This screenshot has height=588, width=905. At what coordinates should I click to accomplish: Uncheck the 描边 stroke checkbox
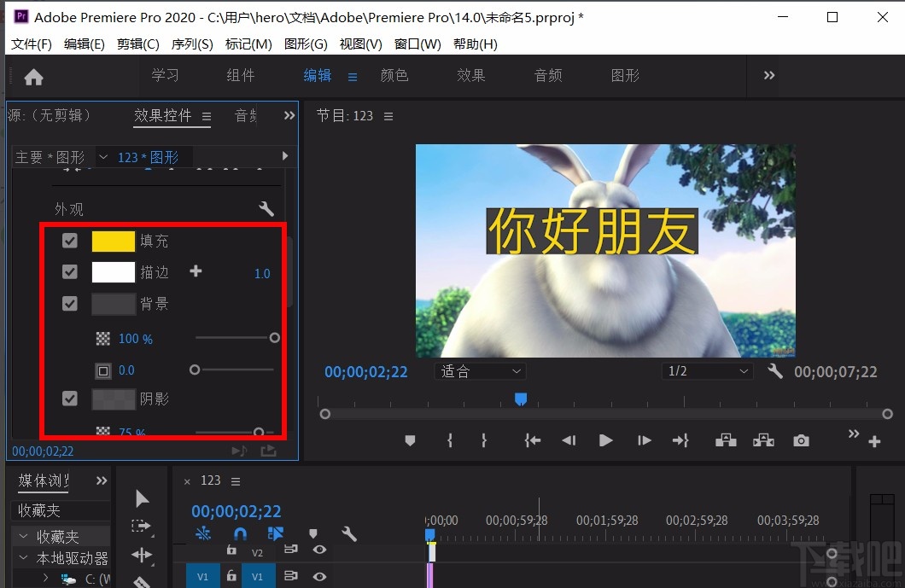point(70,271)
